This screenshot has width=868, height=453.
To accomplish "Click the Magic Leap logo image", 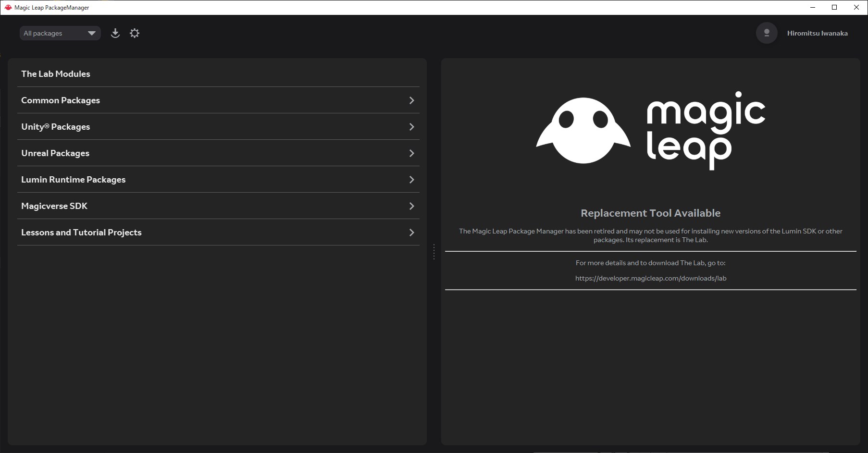I will (x=651, y=130).
